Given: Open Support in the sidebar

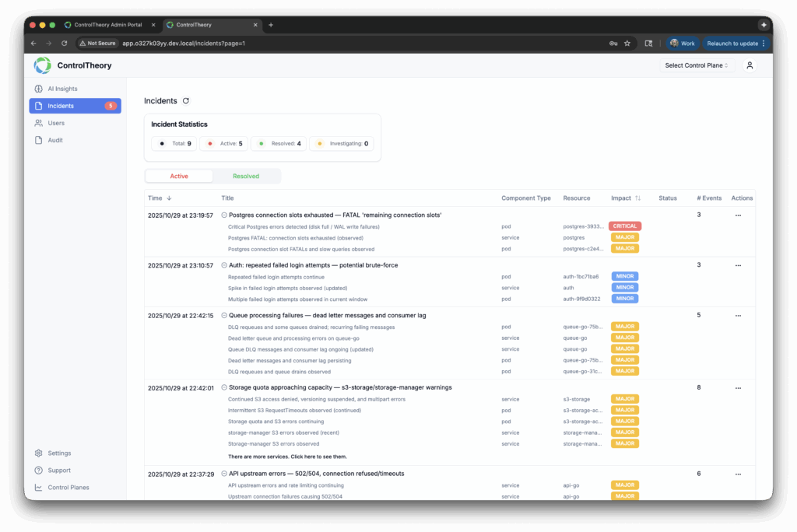Looking at the screenshot, I should tap(59, 471).
